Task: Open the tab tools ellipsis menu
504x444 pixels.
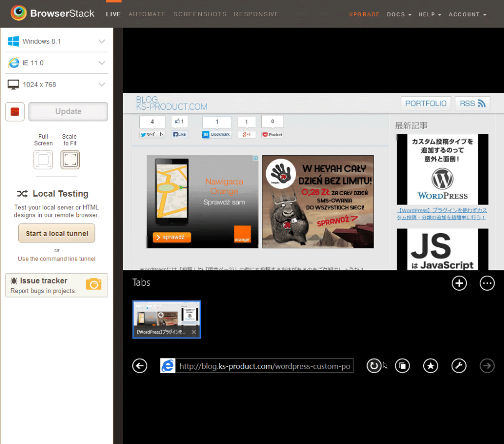Action: tap(487, 283)
